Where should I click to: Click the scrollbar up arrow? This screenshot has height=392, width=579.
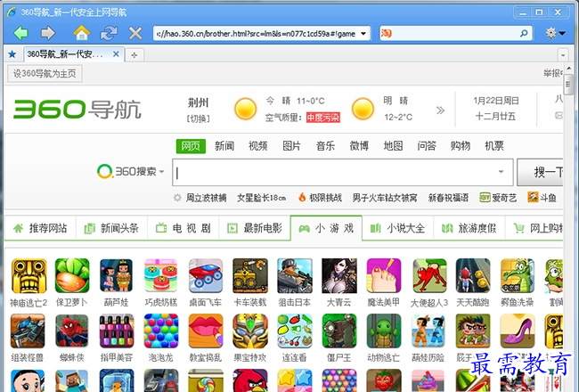[568, 69]
